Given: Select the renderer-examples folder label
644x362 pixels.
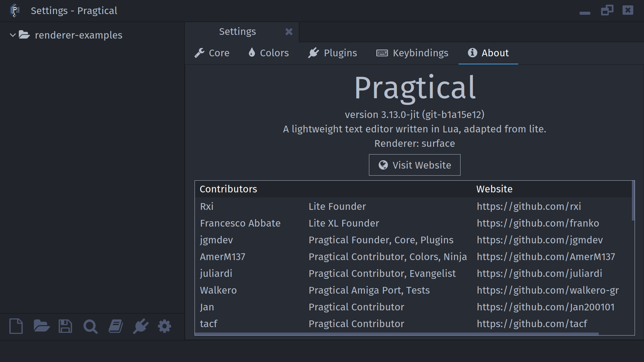Looking at the screenshot, I should (x=78, y=35).
